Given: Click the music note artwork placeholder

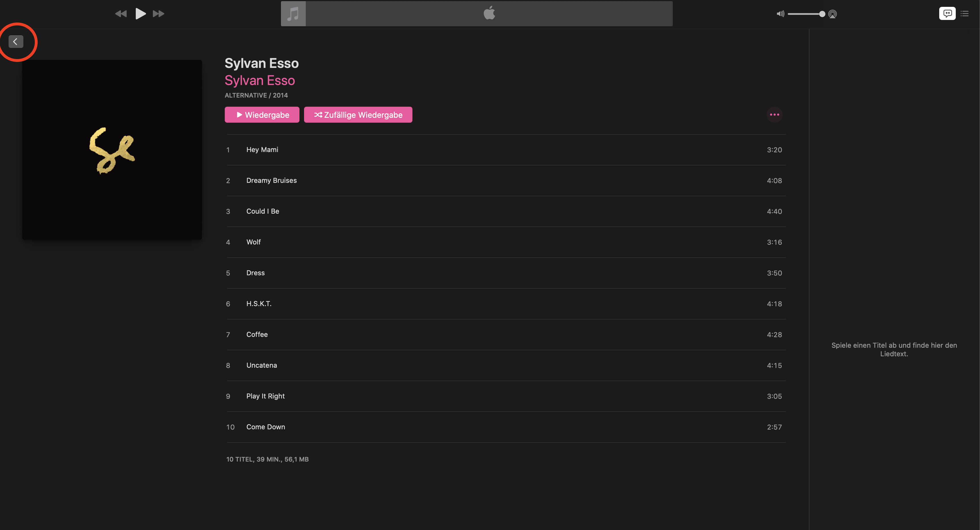Looking at the screenshot, I should click(293, 14).
